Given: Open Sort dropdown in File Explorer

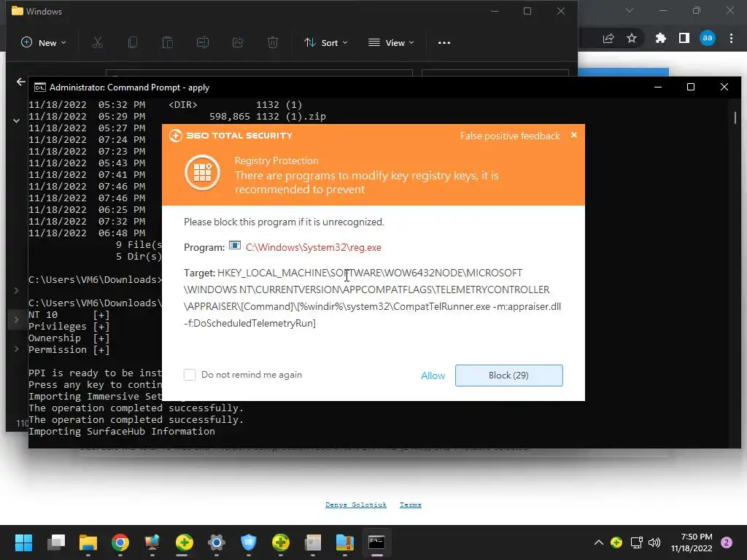Looking at the screenshot, I should (326, 42).
